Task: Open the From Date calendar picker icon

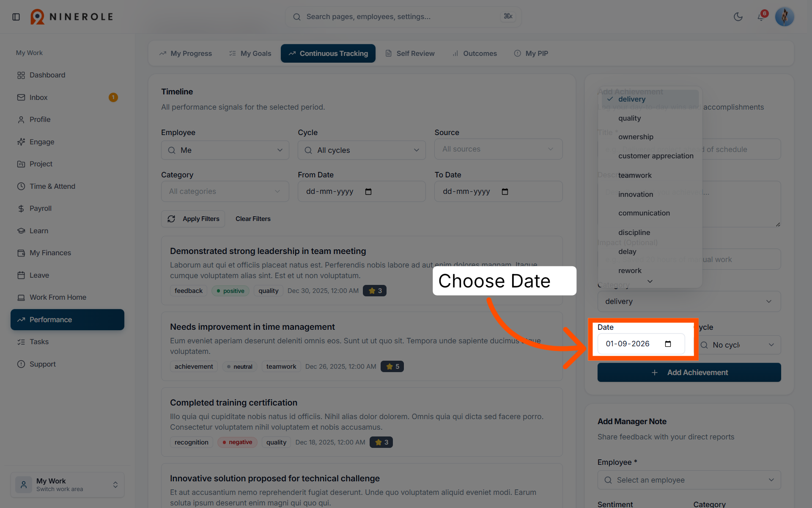Action: point(368,192)
